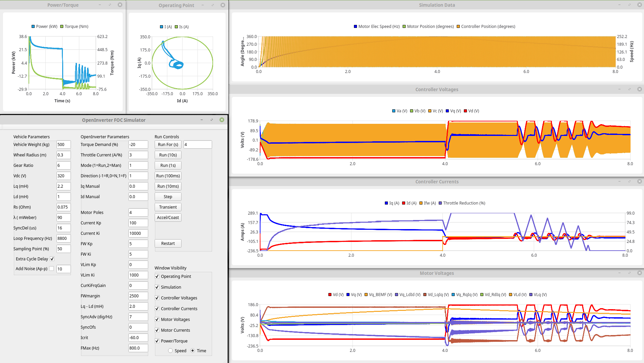The width and height of the screenshot is (644, 363).
Task: Close the Power/Torque chart window
Action: coord(120,5)
